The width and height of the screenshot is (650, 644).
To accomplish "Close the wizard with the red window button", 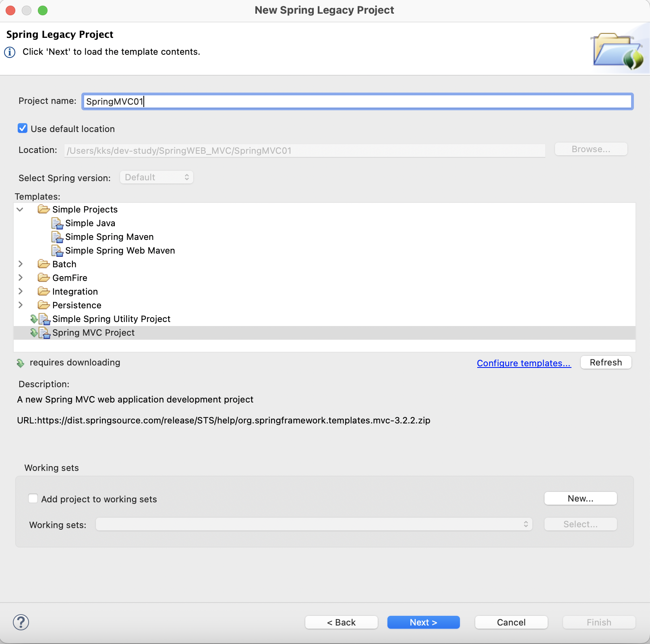I will point(10,10).
